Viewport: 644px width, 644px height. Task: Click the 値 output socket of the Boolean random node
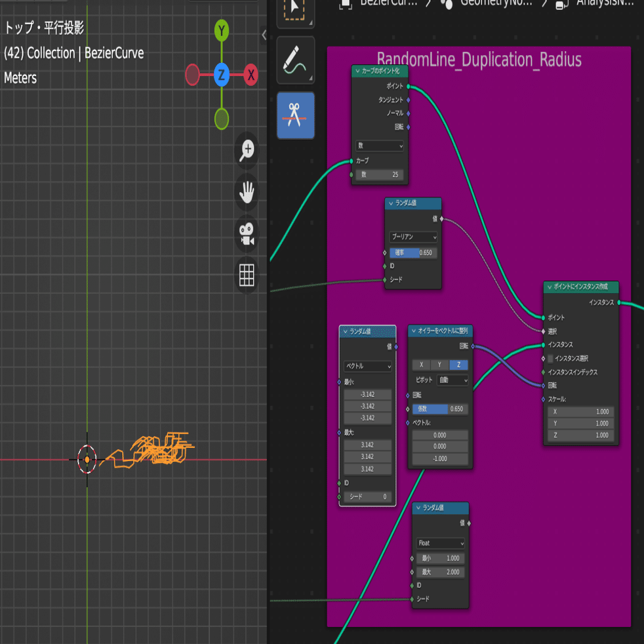click(x=441, y=219)
